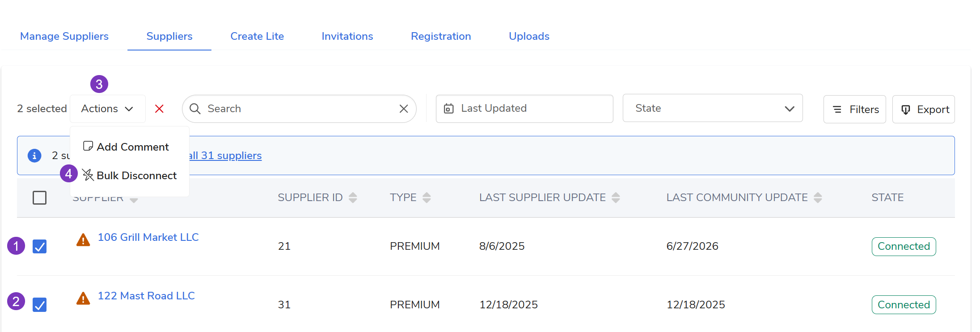
Task: Sort by Supplier ID column arrows
Action: [x=353, y=198]
